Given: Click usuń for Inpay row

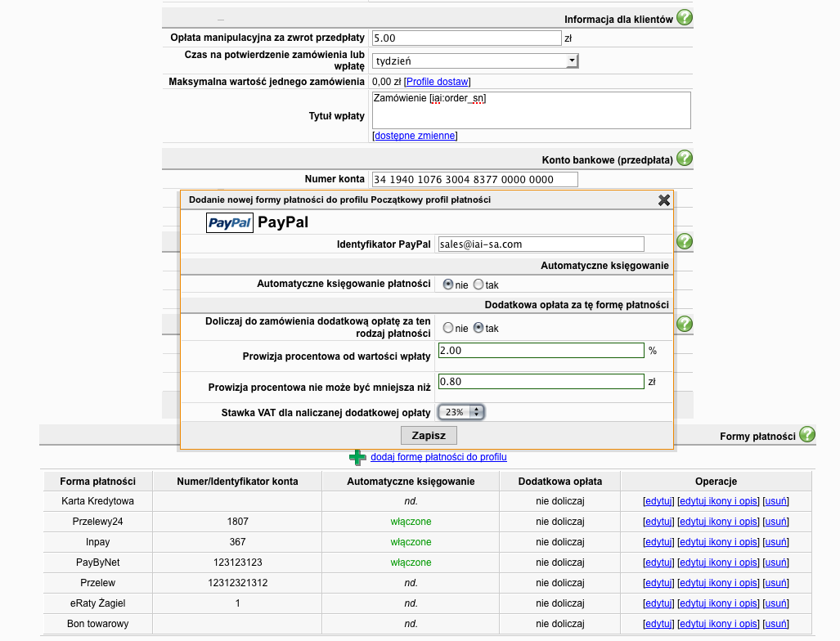Looking at the screenshot, I should (775, 542).
